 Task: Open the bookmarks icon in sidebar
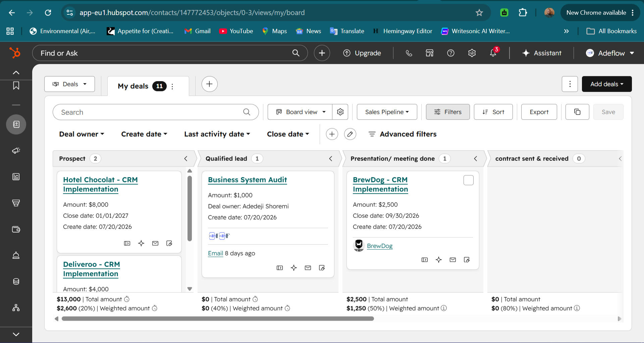pyautogui.click(x=16, y=86)
